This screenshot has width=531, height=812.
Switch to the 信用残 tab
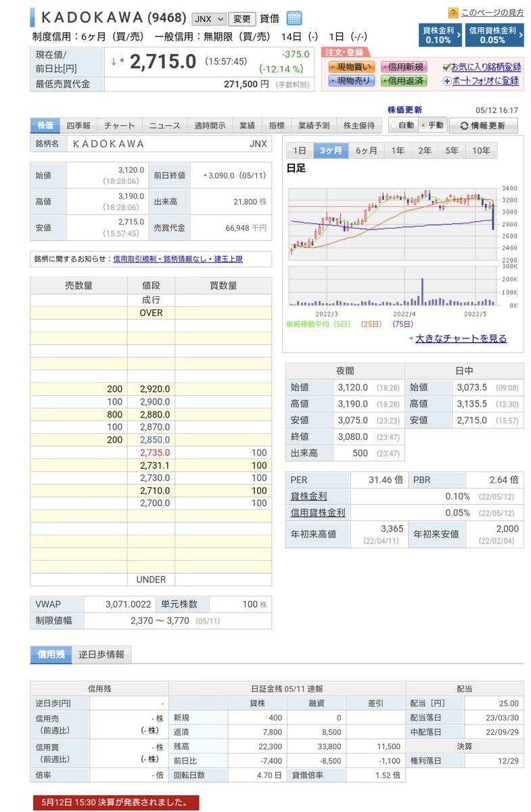(x=50, y=654)
